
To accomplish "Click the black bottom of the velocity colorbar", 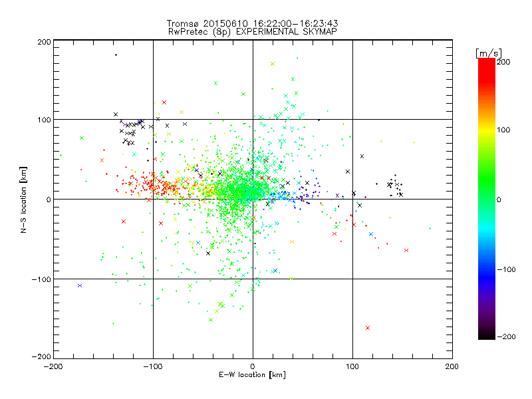I will click(x=487, y=336).
